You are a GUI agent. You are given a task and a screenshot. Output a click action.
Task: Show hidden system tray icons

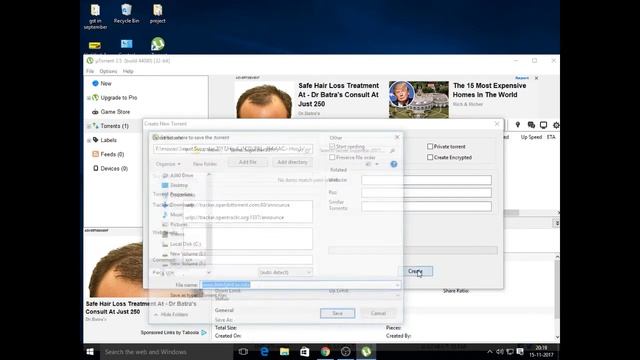point(489,351)
